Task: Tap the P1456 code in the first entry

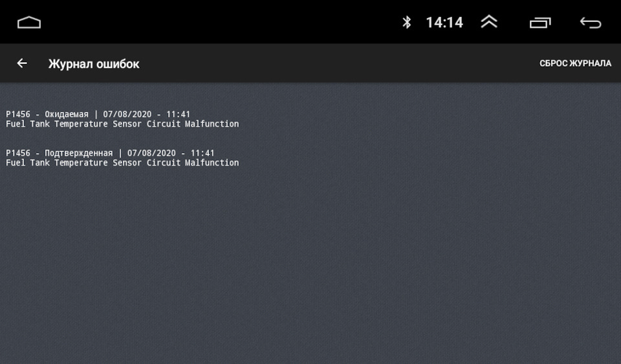Action: click(18, 114)
